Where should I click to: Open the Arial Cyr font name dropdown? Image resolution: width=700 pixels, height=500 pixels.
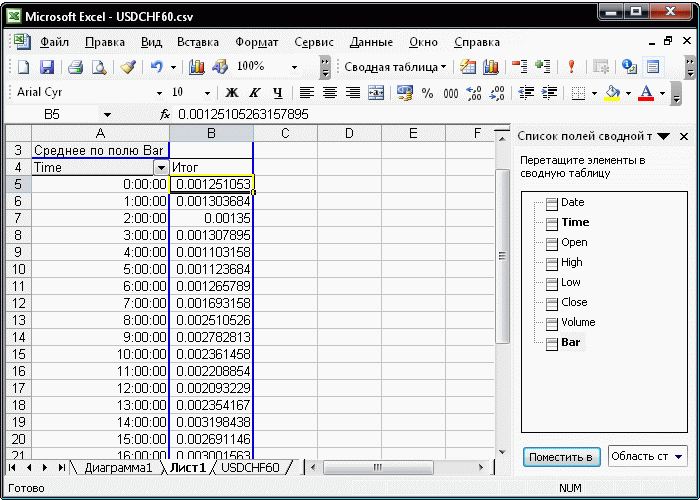click(x=159, y=93)
